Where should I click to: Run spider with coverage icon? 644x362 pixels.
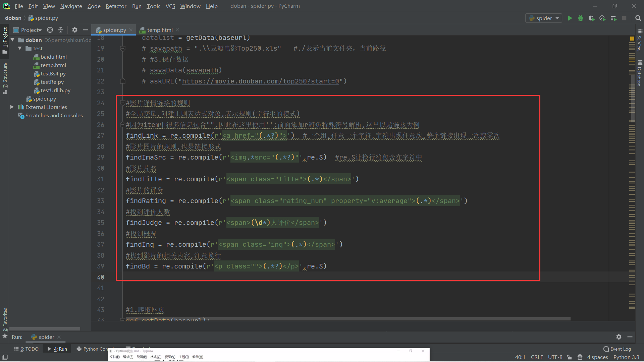tap(591, 18)
